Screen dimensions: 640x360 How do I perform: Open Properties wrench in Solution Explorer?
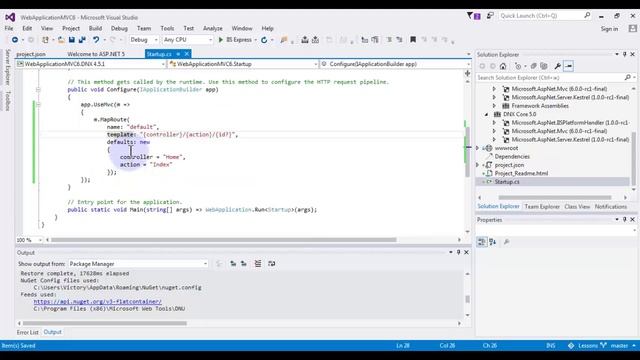[558, 66]
